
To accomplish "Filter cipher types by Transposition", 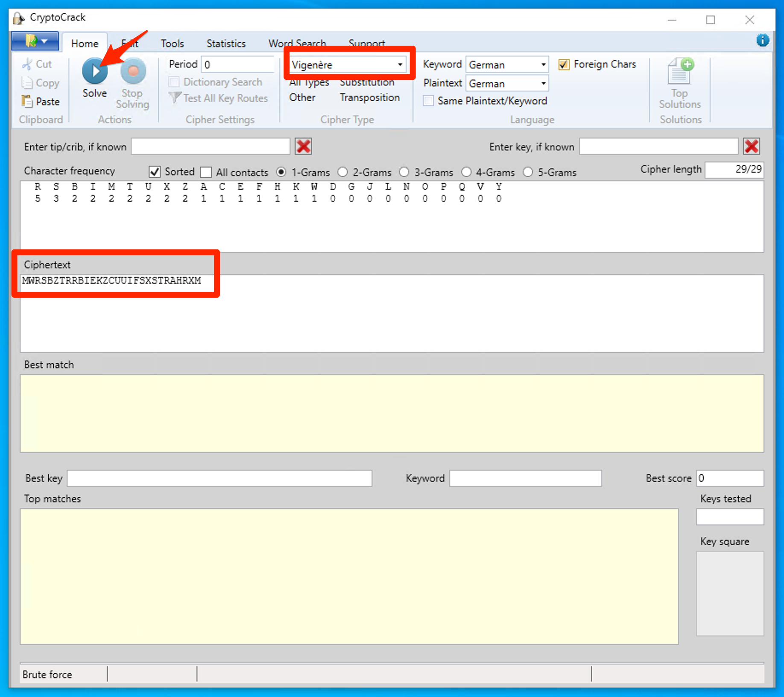I will pos(369,98).
